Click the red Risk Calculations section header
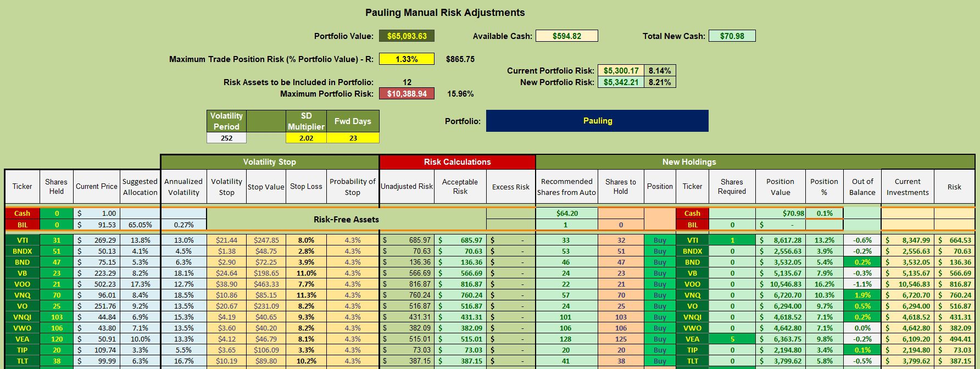 457,162
